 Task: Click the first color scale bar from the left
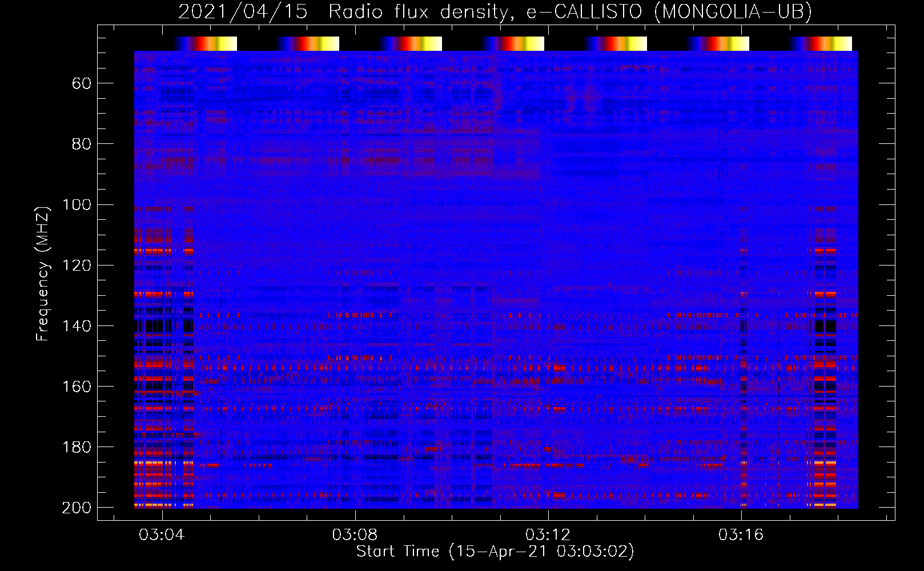206,44
